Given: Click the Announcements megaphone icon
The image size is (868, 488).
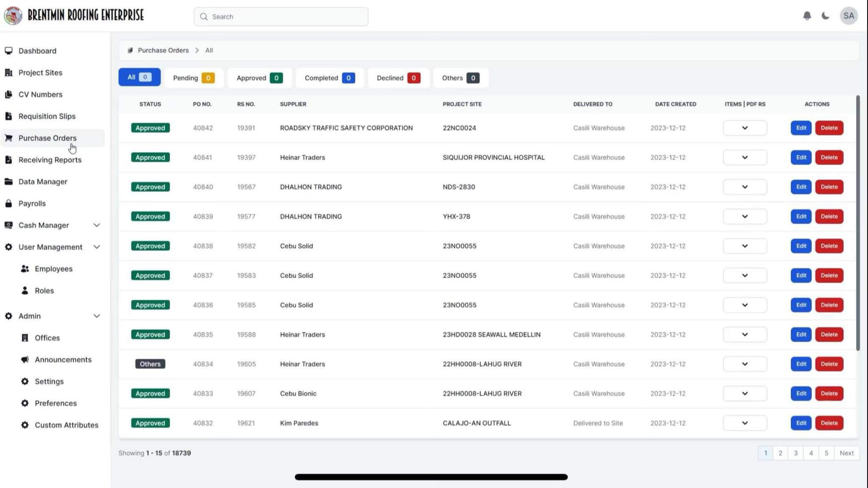Looking at the screenshot, I should 25,360.
